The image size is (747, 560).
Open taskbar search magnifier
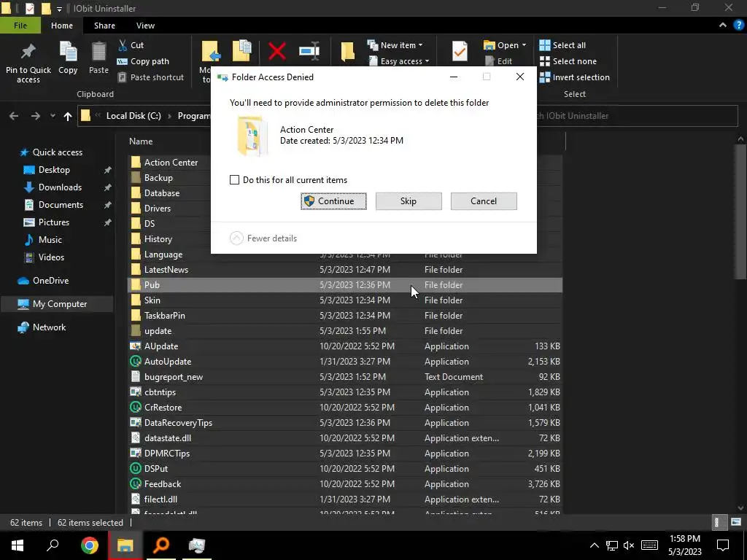tap(53, 545)
